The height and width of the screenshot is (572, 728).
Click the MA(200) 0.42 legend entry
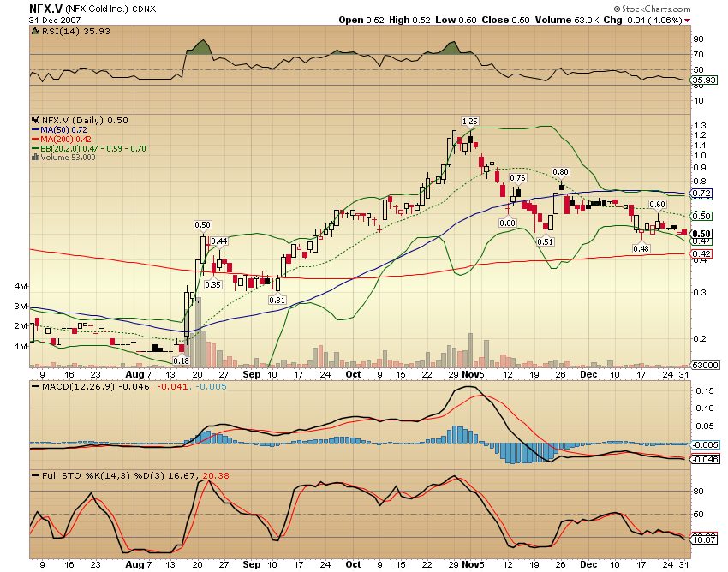pos(62,140)
